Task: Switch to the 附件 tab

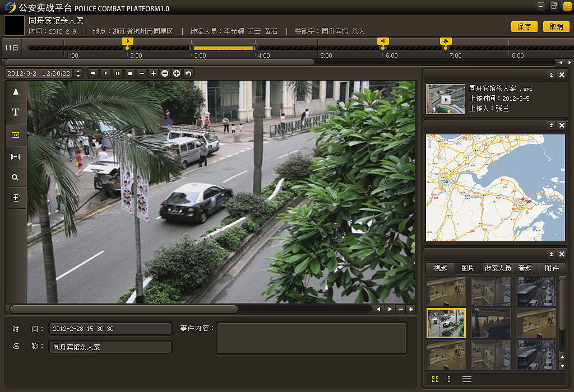Action: (x=552, y=268)
